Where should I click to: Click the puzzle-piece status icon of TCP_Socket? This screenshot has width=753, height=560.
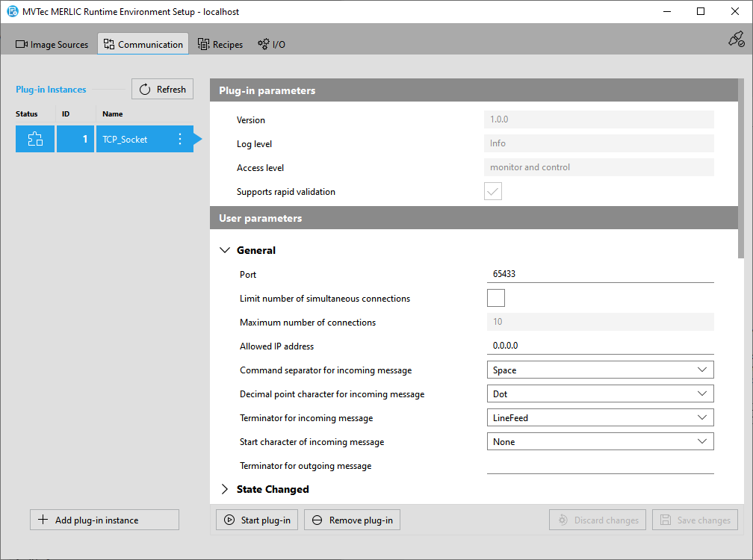tap(35, 139)
